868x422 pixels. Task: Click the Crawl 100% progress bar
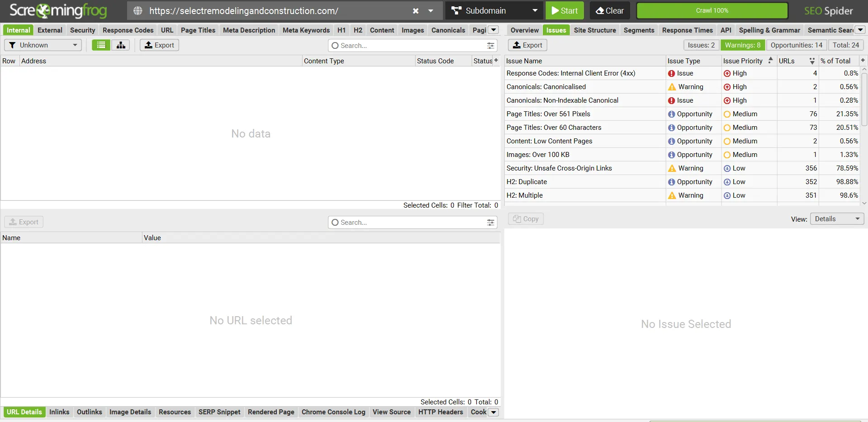[712, 10]
